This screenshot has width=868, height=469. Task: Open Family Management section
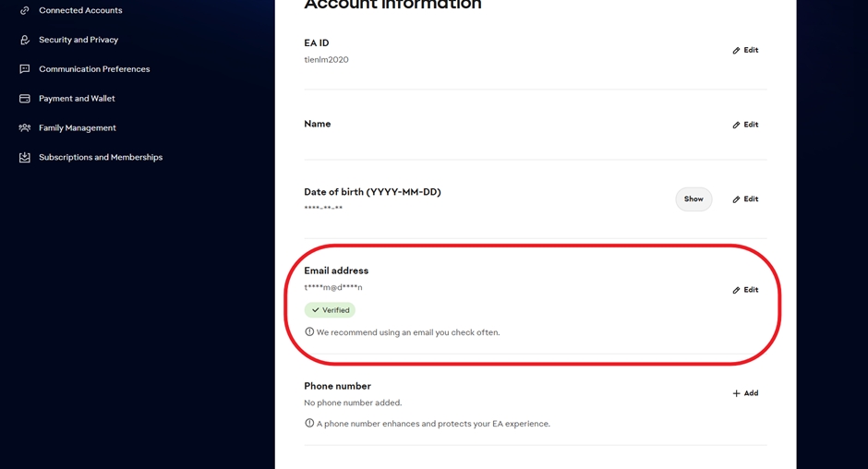tap(78, 128)
